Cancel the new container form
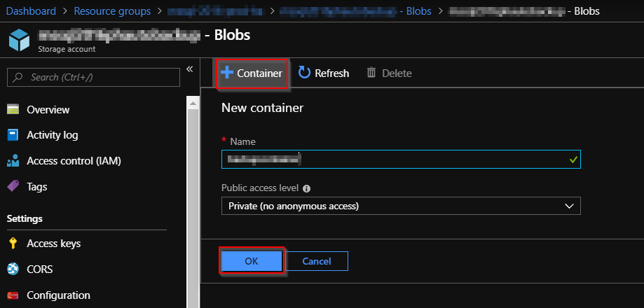This screenshot has width=644, height=308. click(317, 261)
